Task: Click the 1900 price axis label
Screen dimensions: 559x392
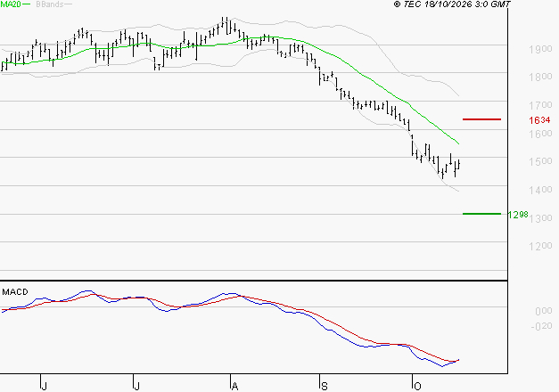Action: 540,49
